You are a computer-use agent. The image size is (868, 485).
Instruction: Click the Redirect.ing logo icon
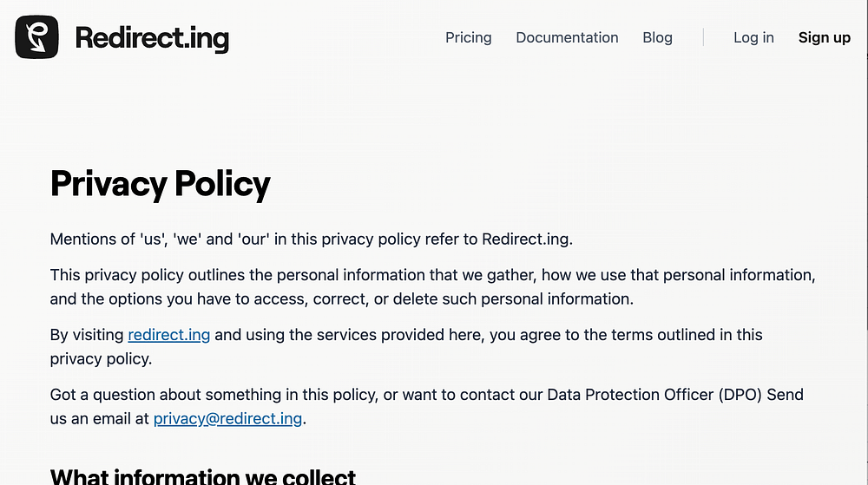tap(36, 37)
